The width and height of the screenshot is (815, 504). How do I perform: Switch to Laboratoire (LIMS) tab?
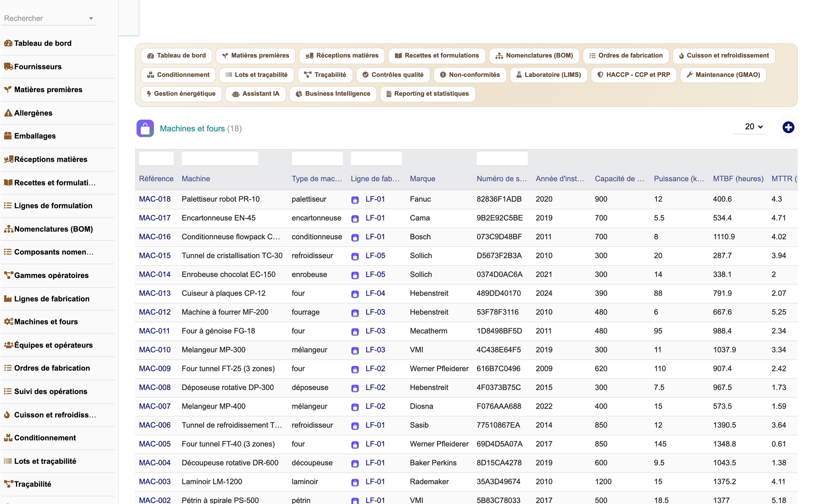[x=549, y=75]
